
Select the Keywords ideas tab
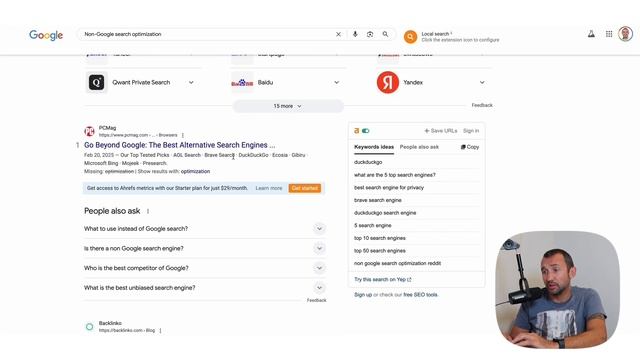[374, 147]
